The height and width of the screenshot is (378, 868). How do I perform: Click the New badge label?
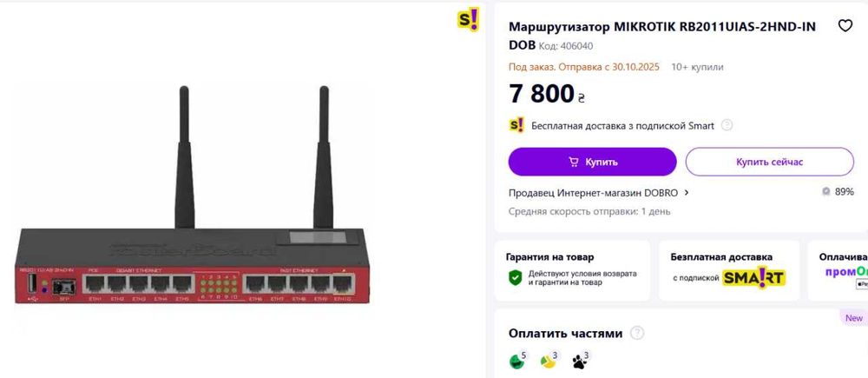point(854,318)
